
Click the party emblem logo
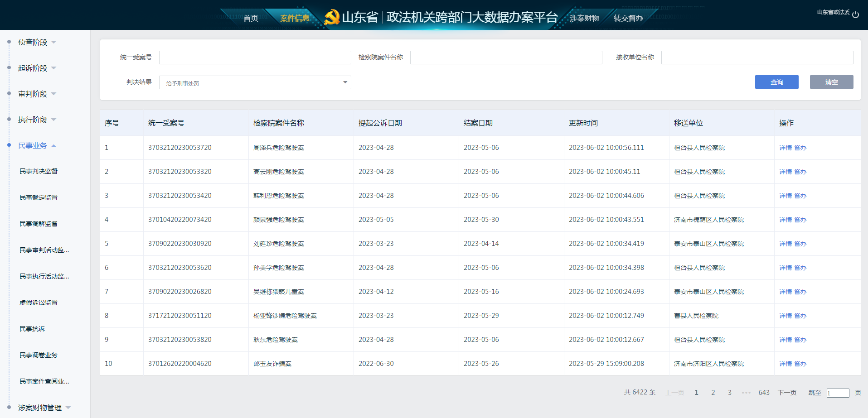(x=332, y=17)
